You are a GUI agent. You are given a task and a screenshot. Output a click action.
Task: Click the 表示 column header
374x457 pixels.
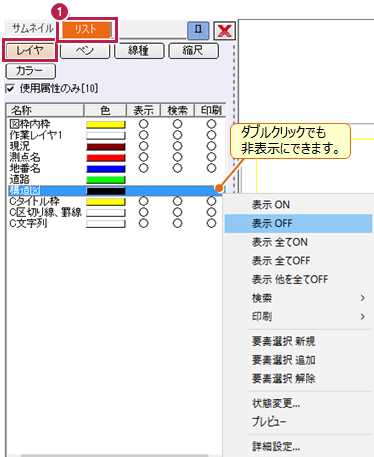[144, 110]
